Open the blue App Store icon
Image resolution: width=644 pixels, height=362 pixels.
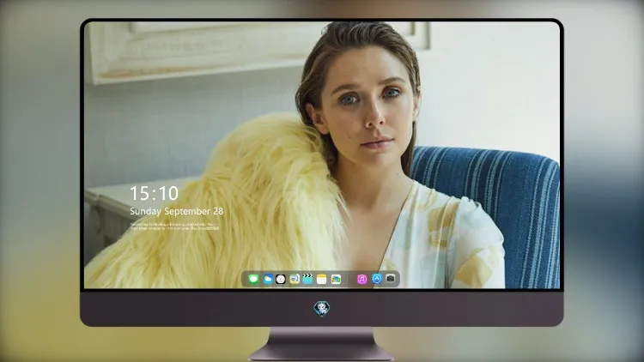click(x=377, y=279)
